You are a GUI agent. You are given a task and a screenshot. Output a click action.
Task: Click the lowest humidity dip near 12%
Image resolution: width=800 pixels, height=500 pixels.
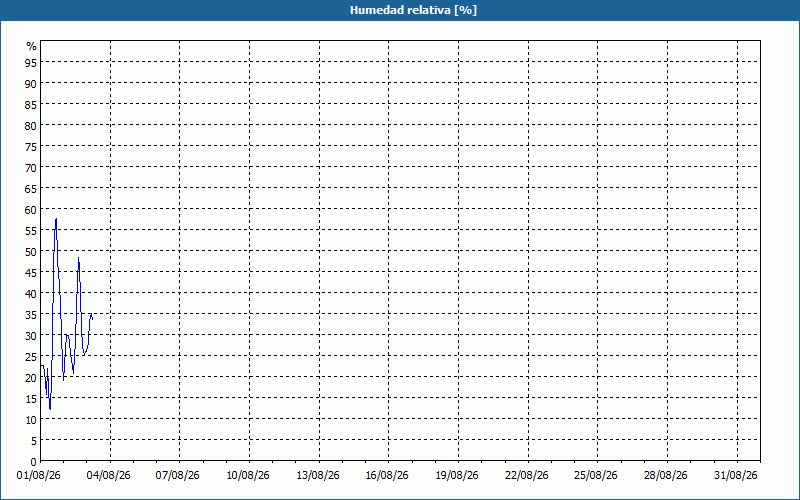coord(50,408)
